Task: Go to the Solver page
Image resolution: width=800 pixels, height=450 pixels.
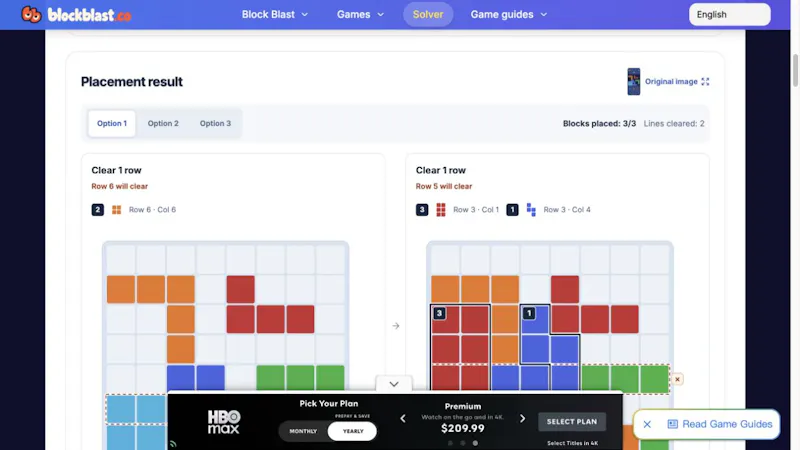Action: point(428,14)
